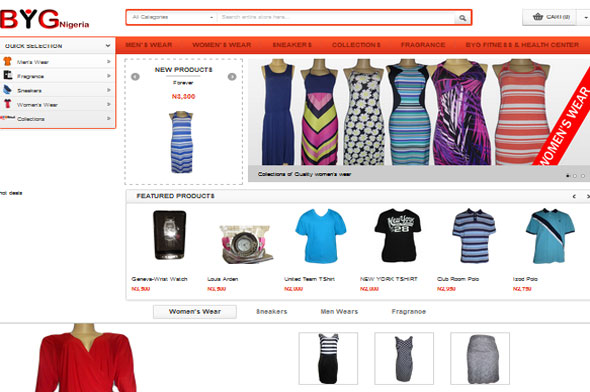Click the grey skirt thumbnail
Image resolution: width=590 pixels, height=392 pixels.
(x=480, y=359)
